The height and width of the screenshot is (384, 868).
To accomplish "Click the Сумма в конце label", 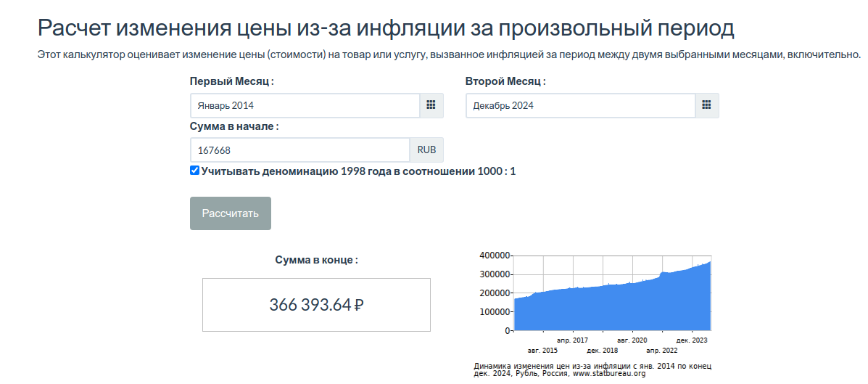I will point(317,260).
